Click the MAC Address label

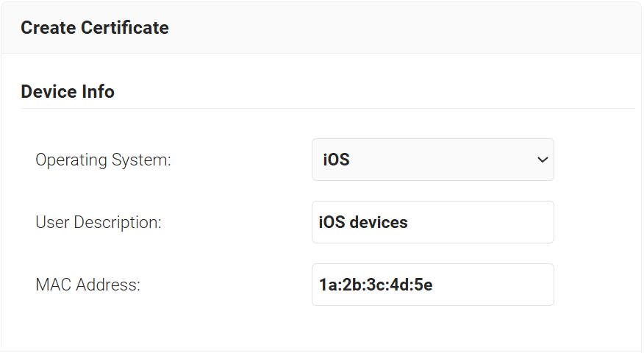(x=87, y=285)
